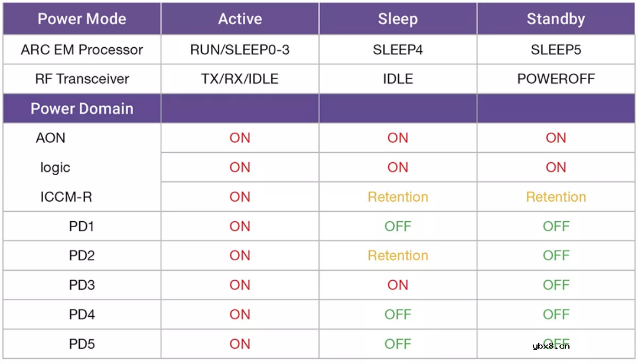
Task: Click the ICCM-R row label
Action: pos(66,197)
